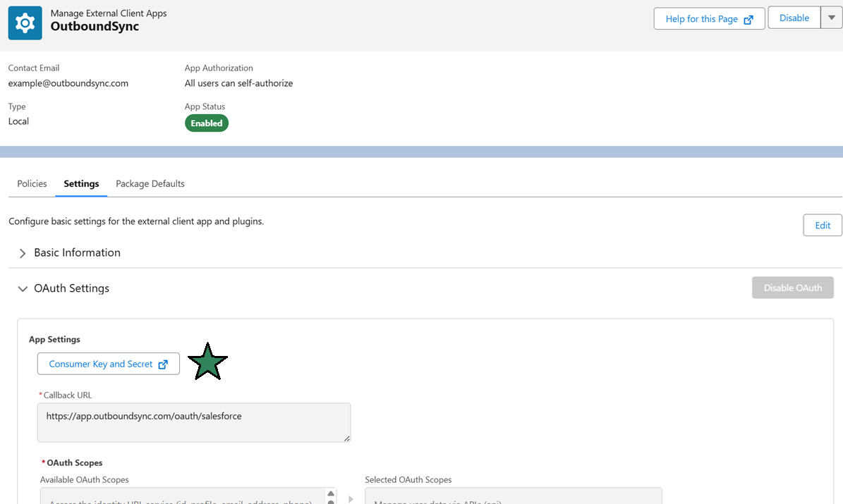Viewport: 843px width, 504px height.
Task: Select the Settings tab
Action: 80,183
